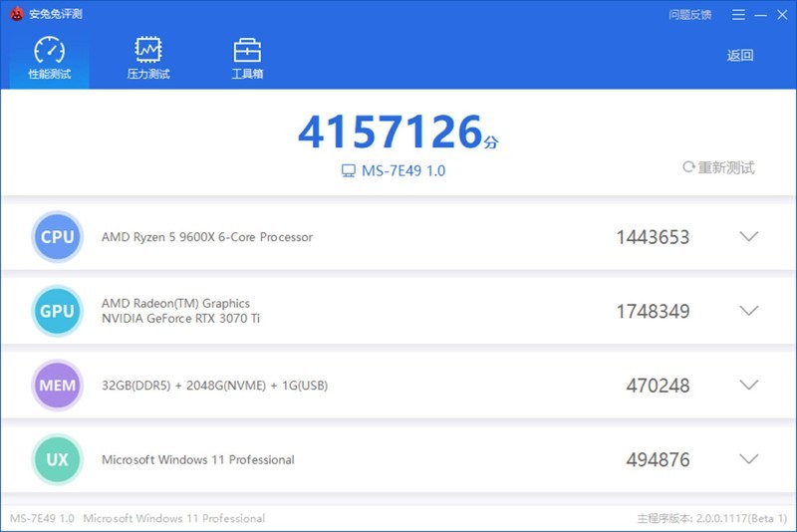
Task: Click the 安兔兔评测 title text
Action: [56, 14]
